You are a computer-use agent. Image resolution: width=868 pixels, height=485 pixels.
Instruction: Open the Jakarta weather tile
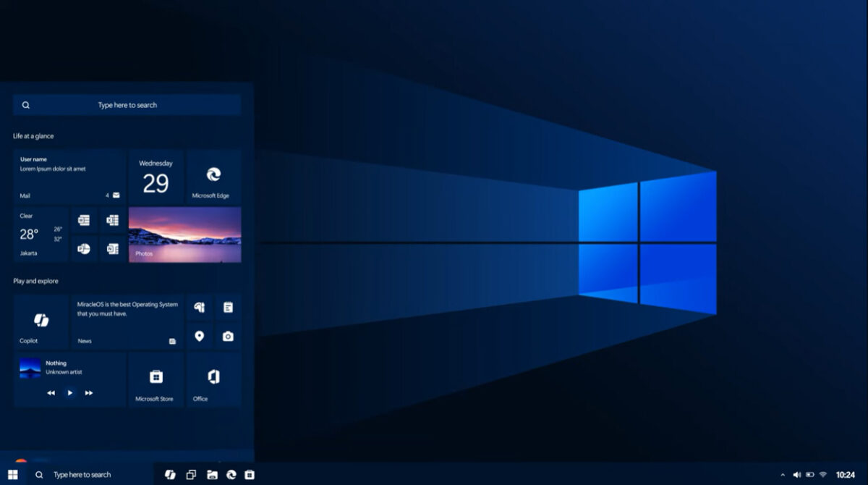click(40, 233)
